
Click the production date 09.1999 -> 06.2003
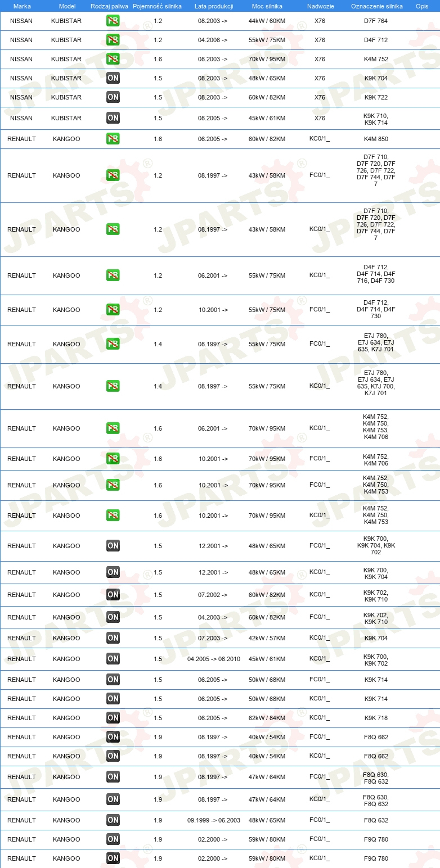pyautogui.click(x=214, y=820)
